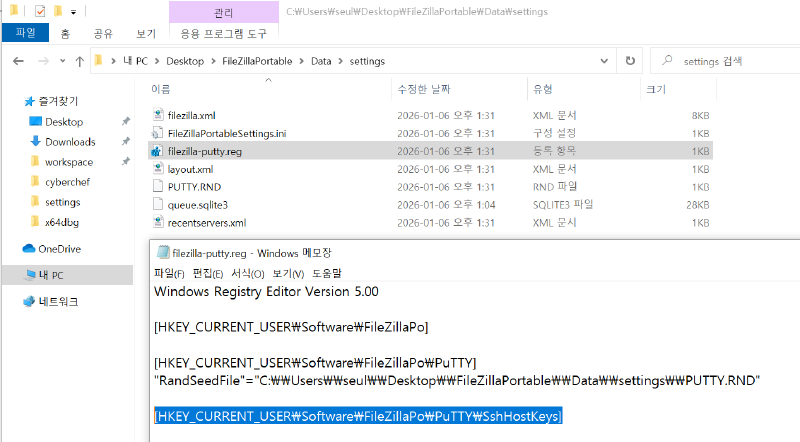
Task: Select the filezilla-putty.reg file icon
Action: (x=157, y=151)
